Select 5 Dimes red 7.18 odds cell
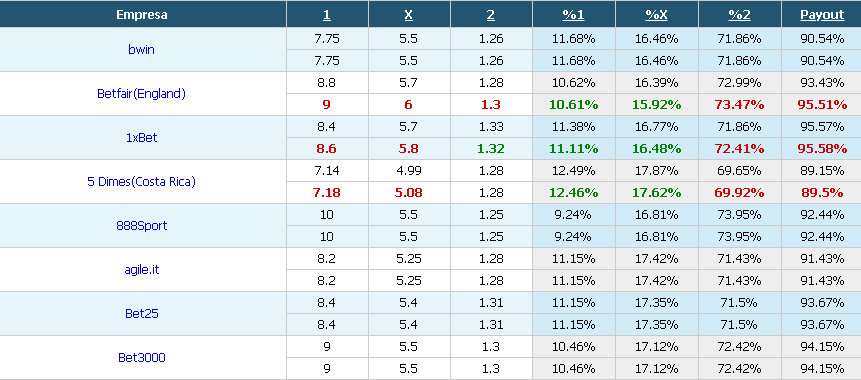Viewport: 861px width, 380px height. 327,192
